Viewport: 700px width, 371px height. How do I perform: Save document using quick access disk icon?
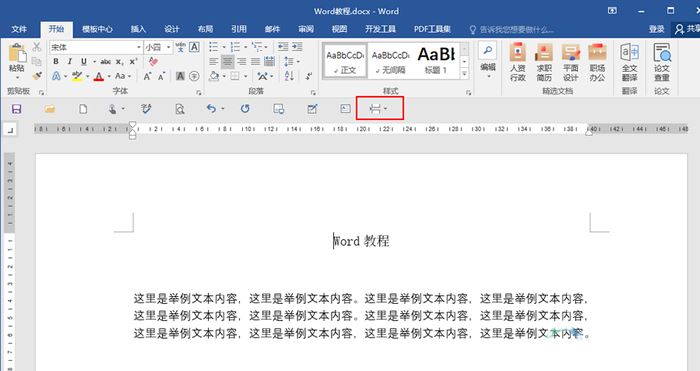pyautogui.click(x=17, y=109)
